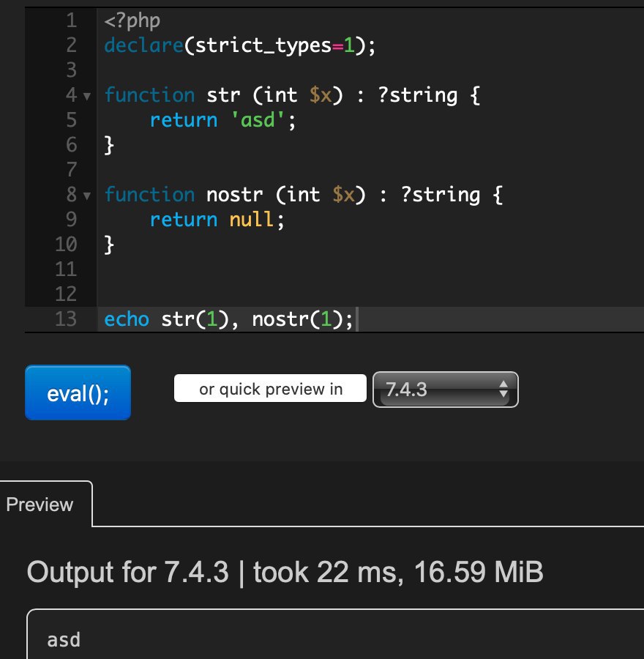Click the 'or quick preview in' label
Image resolution: width=644 pixels, height=659 pixels.
pyautogui.click(x=271, y=388)
